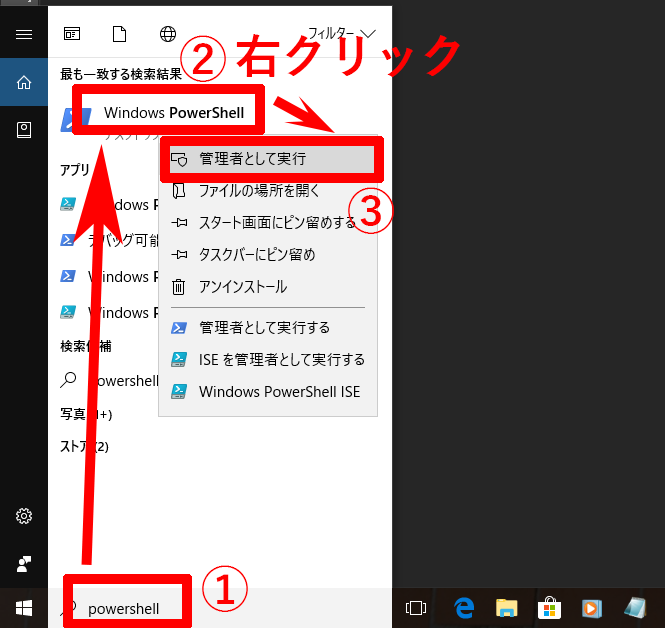665x628 pixels.
Task: Select the Home icon in sidebar
Action: pyautogui.click(x=24, y=82)
